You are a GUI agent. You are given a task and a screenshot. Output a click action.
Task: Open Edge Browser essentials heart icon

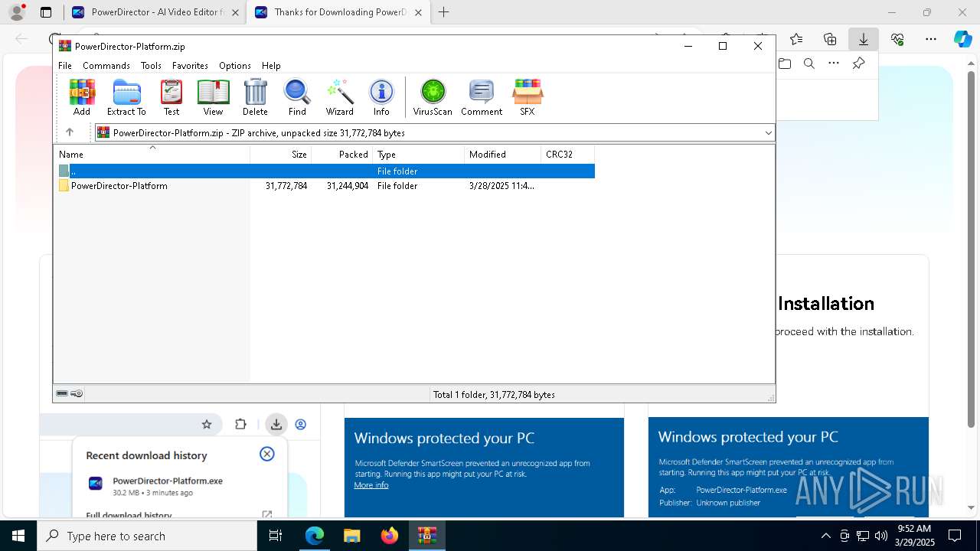(x=897, y=39)
